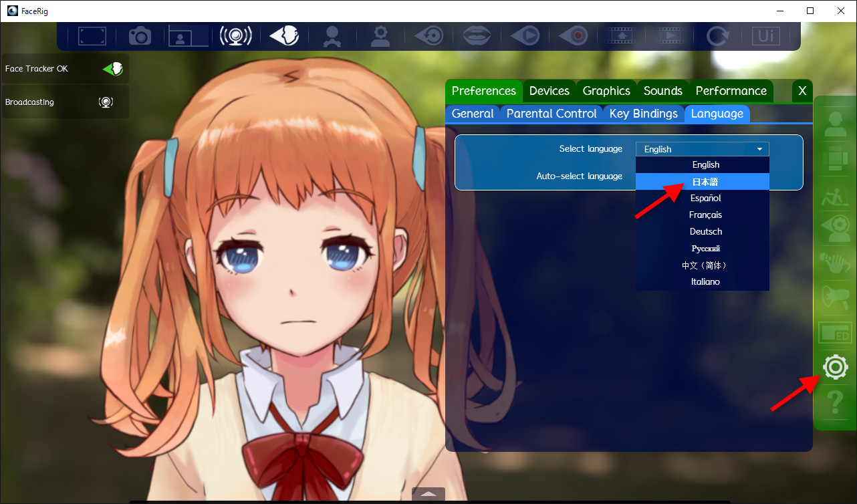Click the eye replay icon in top toolbar
This screenshot has width=857, height=504.
pyautogui.click(x=428, y=35)
